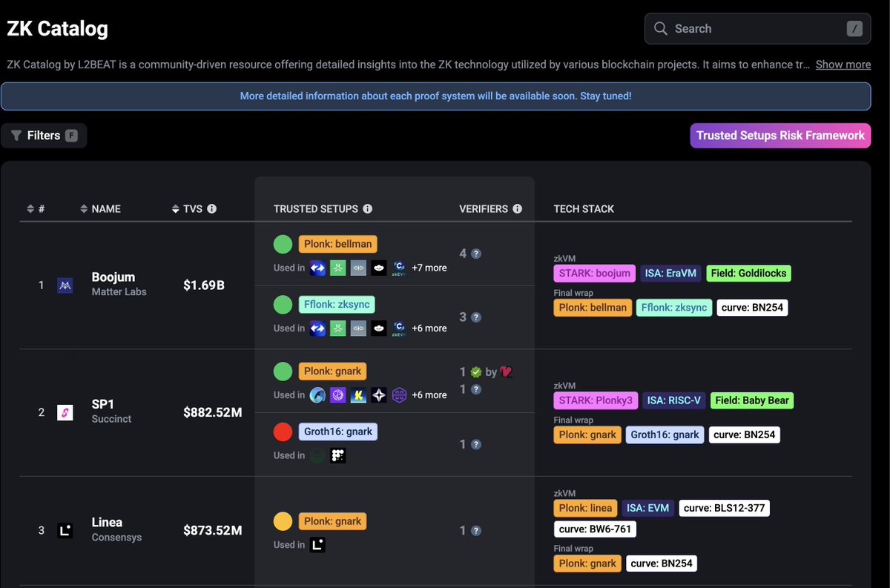Click the $1.69B TVS value
Viewport: 890px width, 588px height.
click(x=204, y=285)
